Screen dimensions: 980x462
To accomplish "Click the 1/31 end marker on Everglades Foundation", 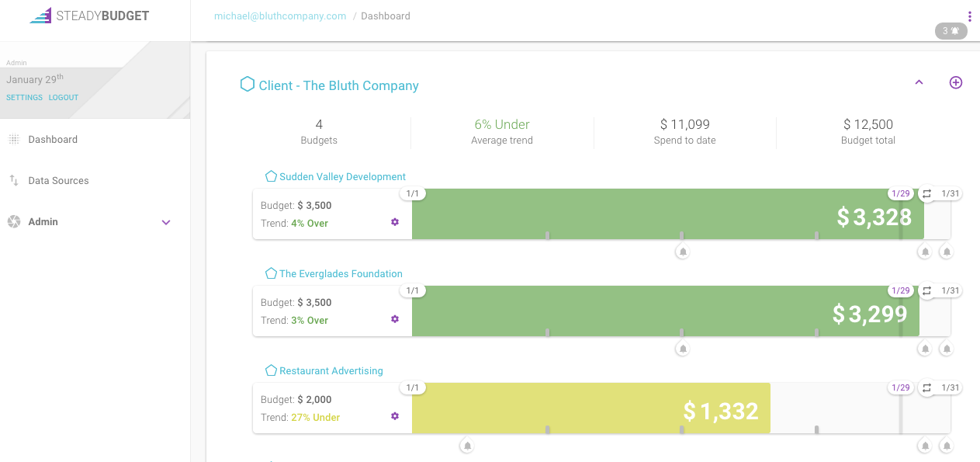I will click(x=951, y=290).
